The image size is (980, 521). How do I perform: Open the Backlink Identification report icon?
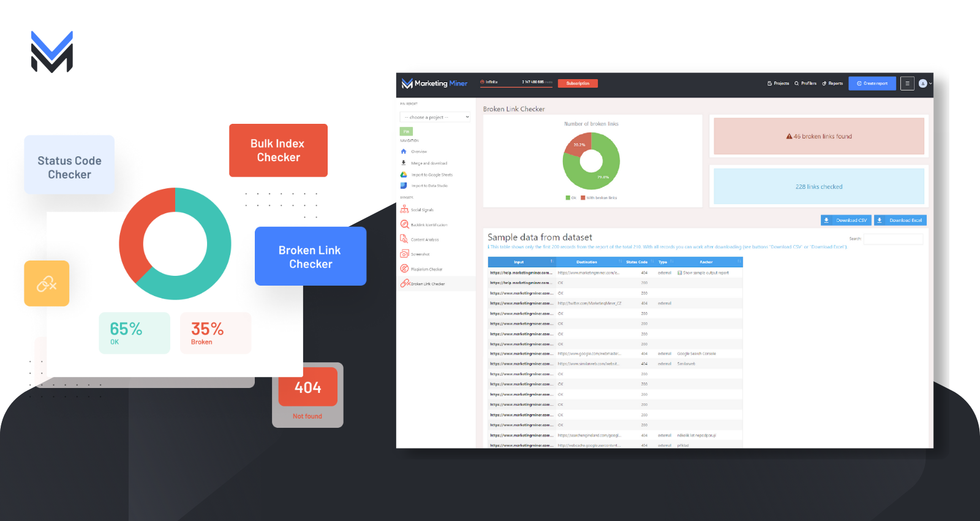tap(404, 224)
